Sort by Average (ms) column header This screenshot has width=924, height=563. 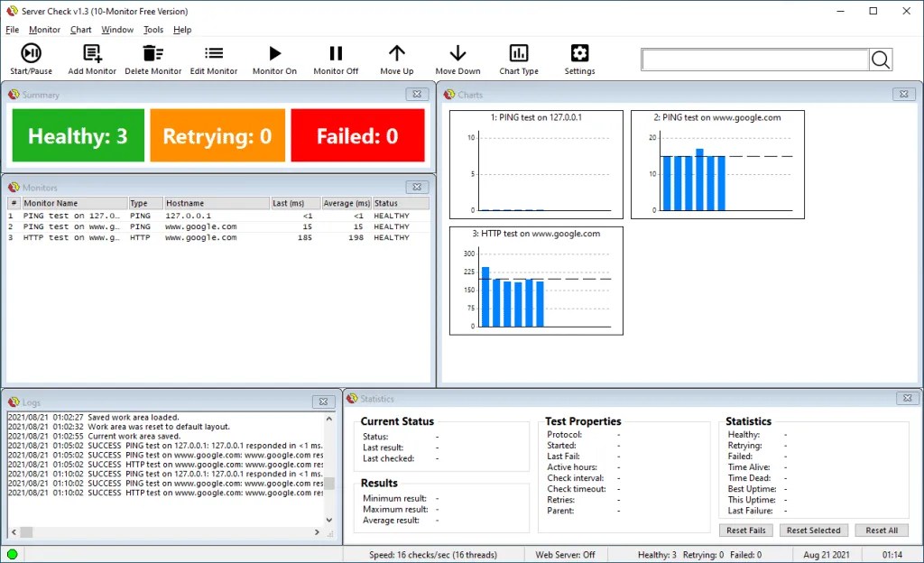pos(346,203)
